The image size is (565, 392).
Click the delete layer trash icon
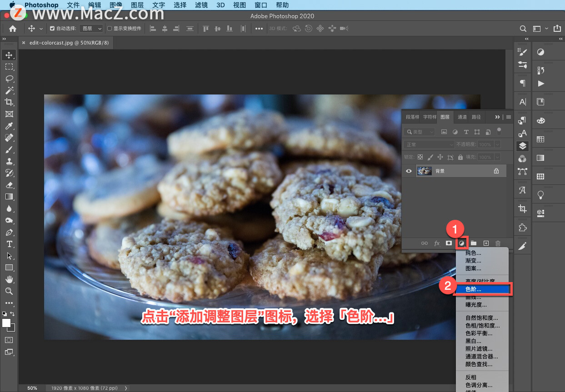coord(498,243)
